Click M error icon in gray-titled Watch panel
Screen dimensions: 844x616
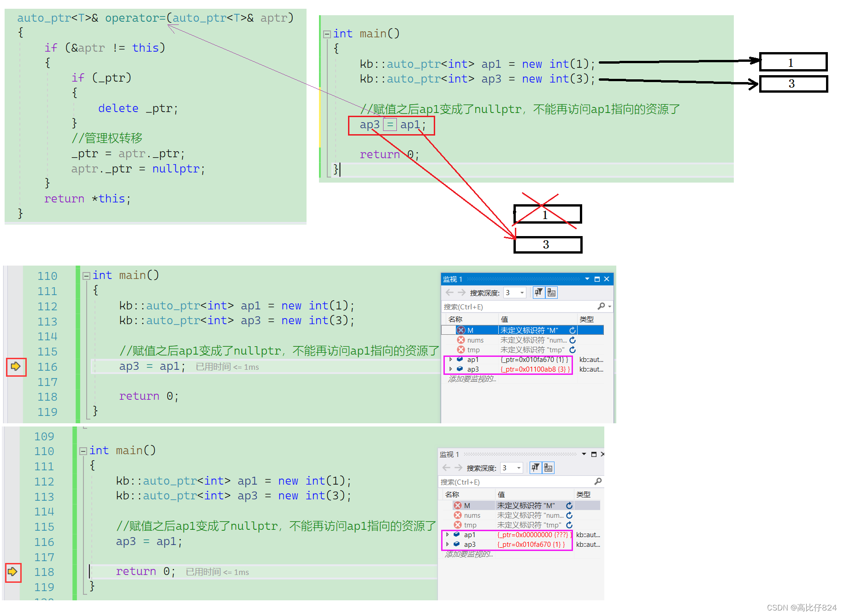(458, 505)
